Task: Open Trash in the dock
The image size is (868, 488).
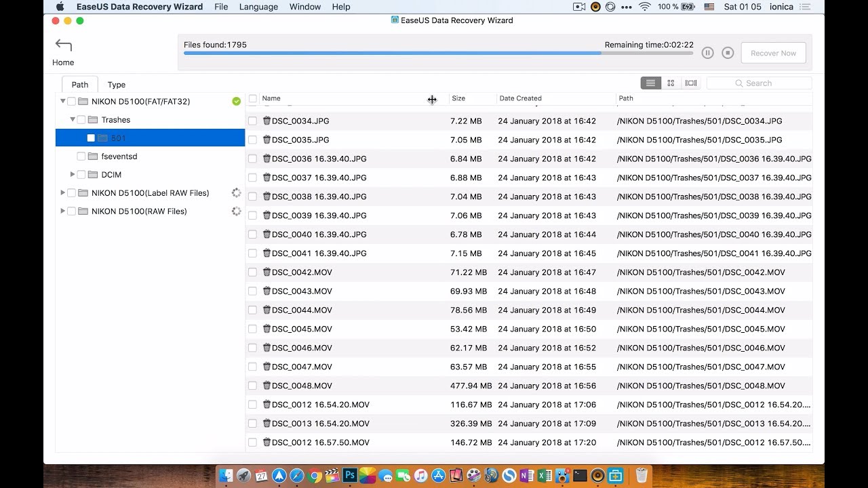Action: tap(642, 476)
